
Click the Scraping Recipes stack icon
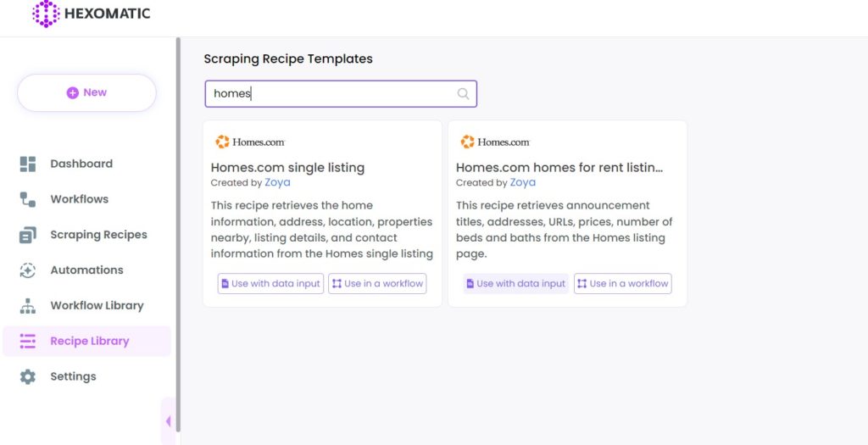pyautogui.click(x=28, y=235)
